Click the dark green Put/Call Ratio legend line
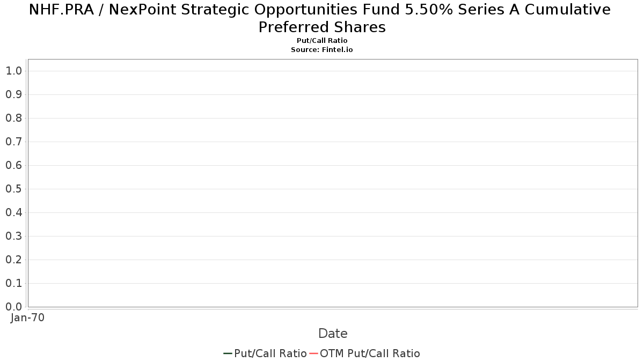This screenshot has width=644, height=362. pos(228,353)
